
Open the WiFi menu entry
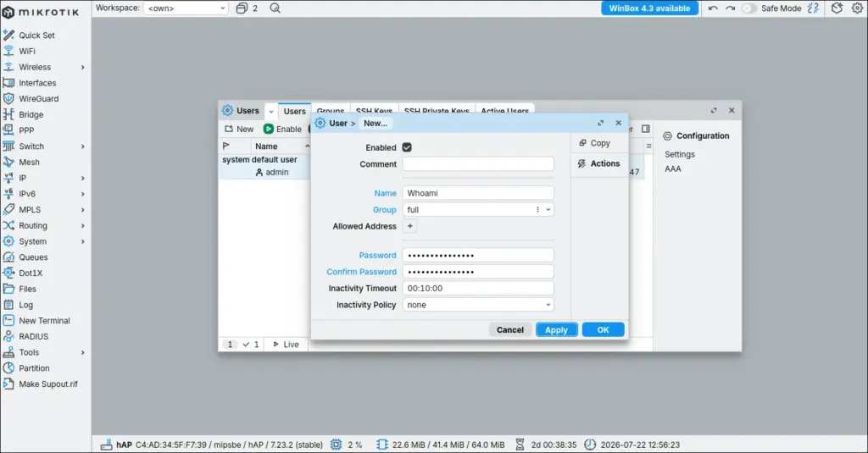pos(26,52)
